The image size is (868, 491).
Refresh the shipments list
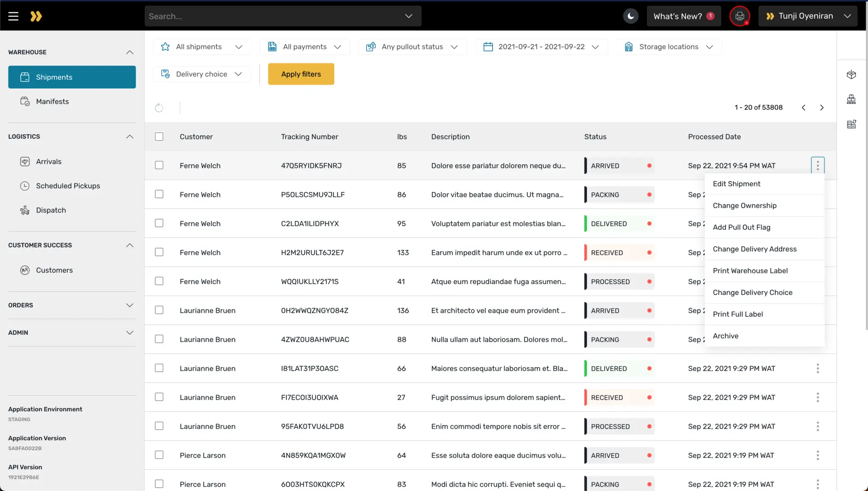click(159, 108)
